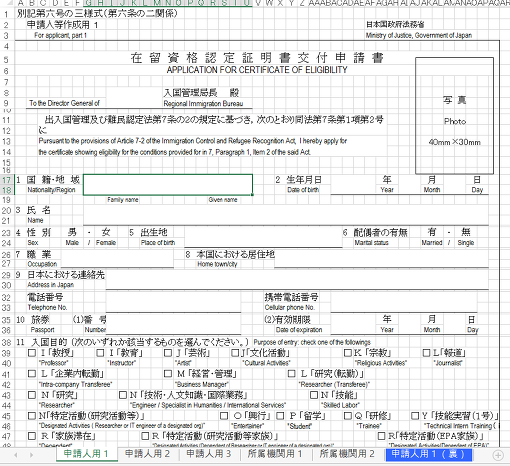Image resolution: width=510 pixels, height=466 pixels.
Task: Check the 「報道」 Journalist checkbox
Action: pos(426,353)
